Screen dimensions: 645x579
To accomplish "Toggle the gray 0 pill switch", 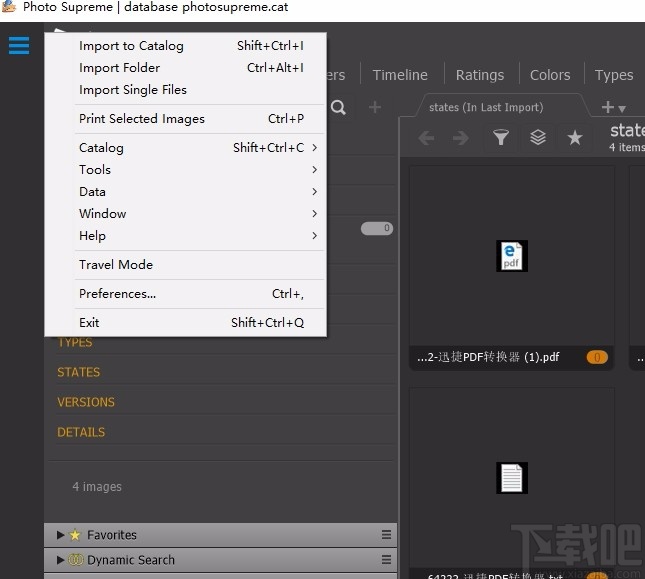I will [x=377, y=228].
